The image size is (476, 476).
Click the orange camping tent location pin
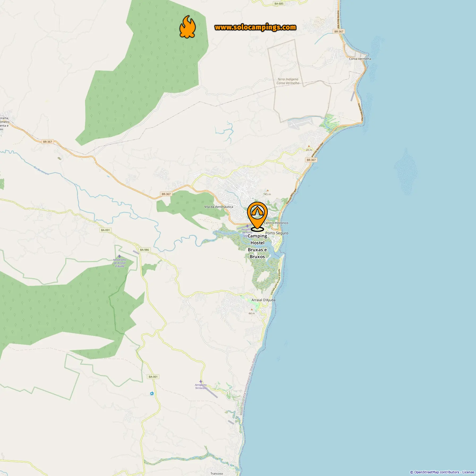coord(257,216)
